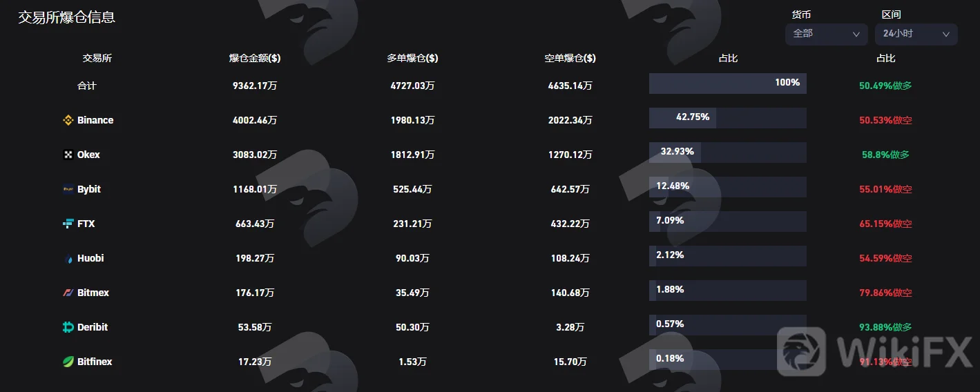The height and width of the screenshot is (392, 980).
Task: Click the Huobi flame logo icon
Action: 68,258
